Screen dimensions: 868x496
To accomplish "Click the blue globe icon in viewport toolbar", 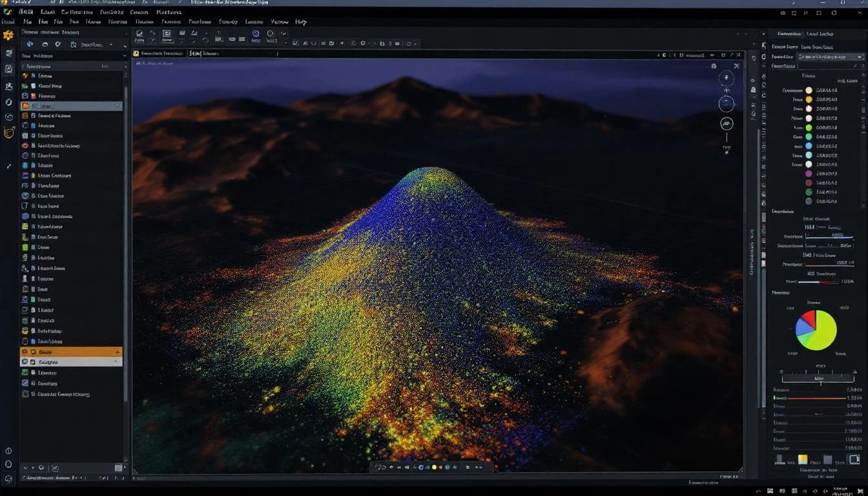I will point(422,467).
